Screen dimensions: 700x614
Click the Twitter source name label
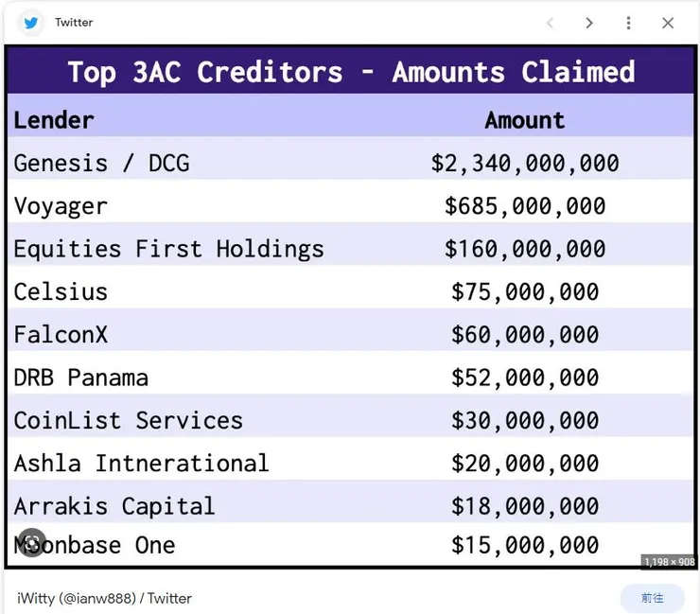(74, 23)
